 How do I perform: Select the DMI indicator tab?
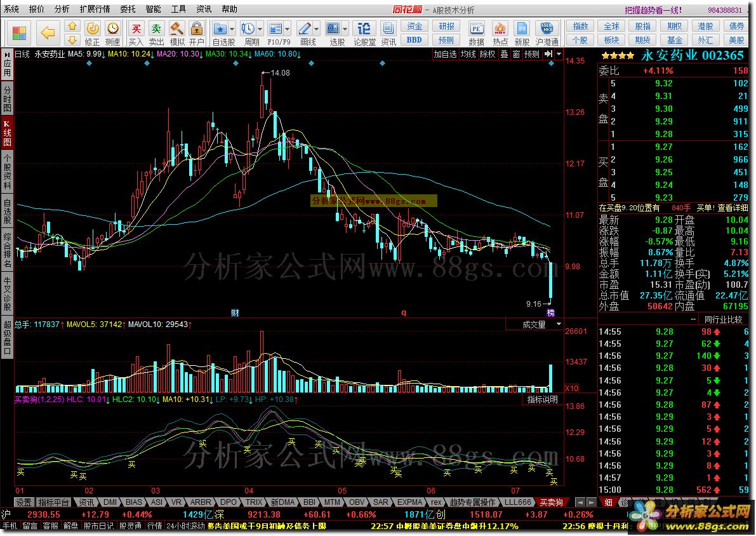(x=110, y=502)
